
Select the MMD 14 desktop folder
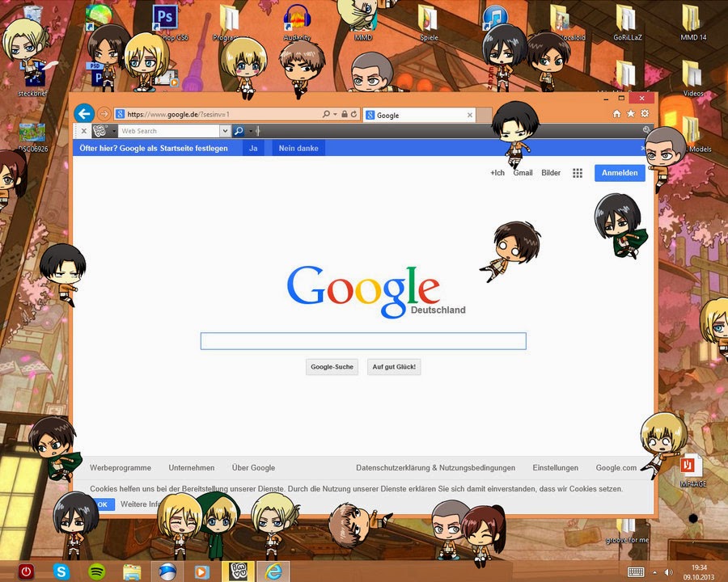point(693,23)
